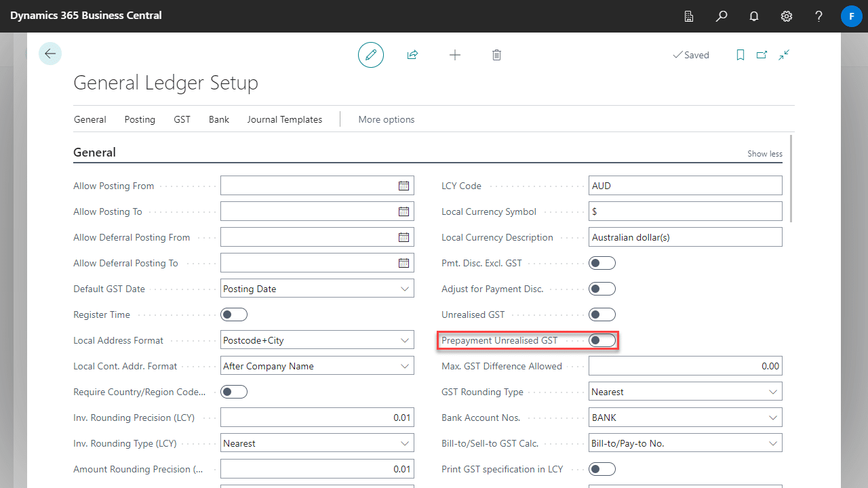Click Dynamics 365 Business Central title
Screen dimensions: 868x488
86,15
